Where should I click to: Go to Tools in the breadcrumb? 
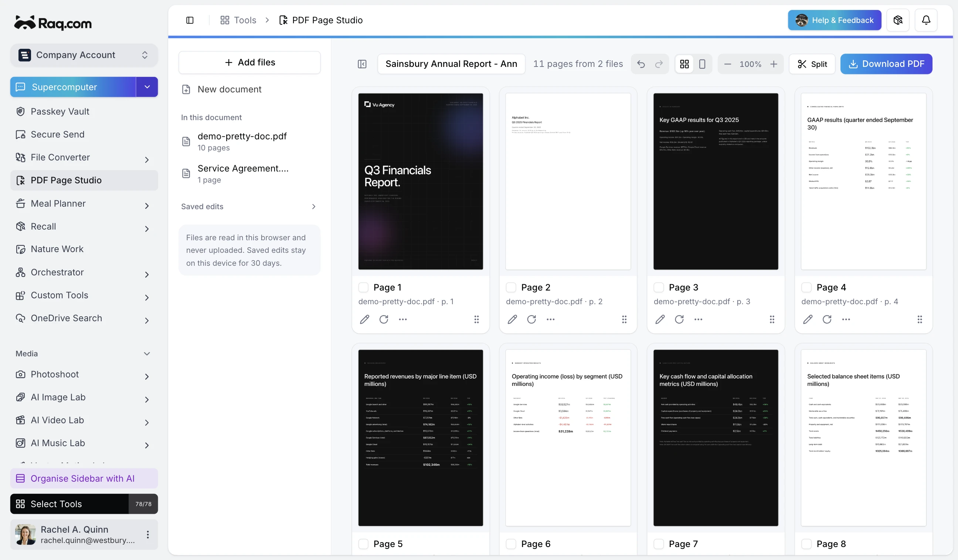(x=238, y=20)
